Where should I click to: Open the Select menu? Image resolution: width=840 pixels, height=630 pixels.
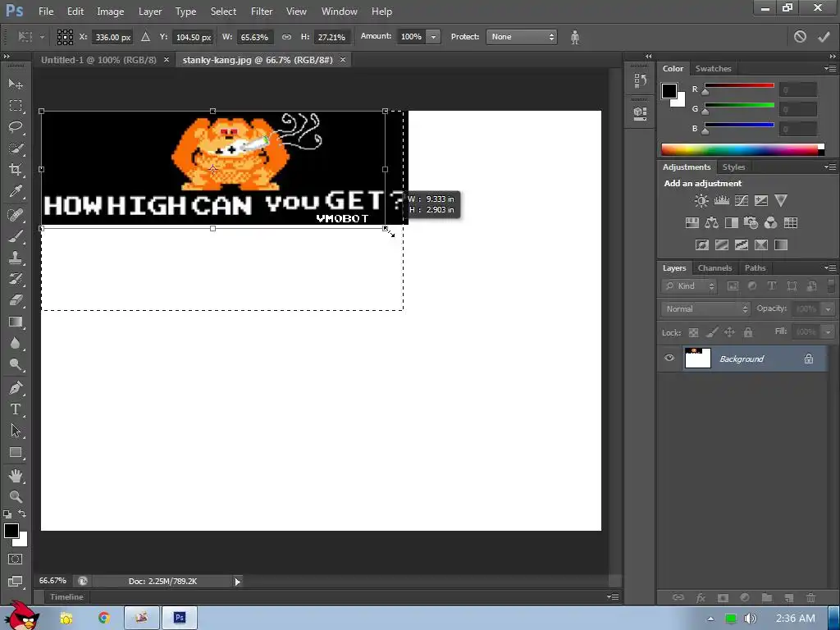223,11
